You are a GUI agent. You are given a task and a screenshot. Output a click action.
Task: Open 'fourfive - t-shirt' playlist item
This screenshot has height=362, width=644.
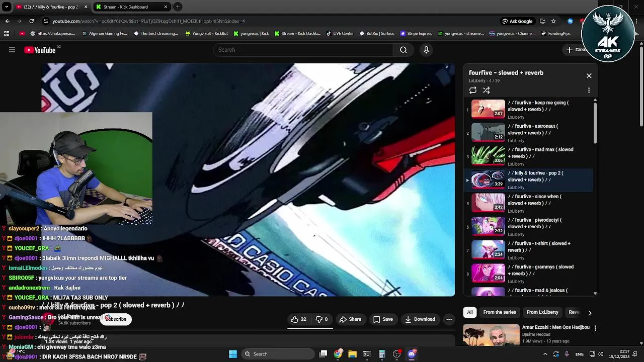pyautogui.click(x=528, y=250)
